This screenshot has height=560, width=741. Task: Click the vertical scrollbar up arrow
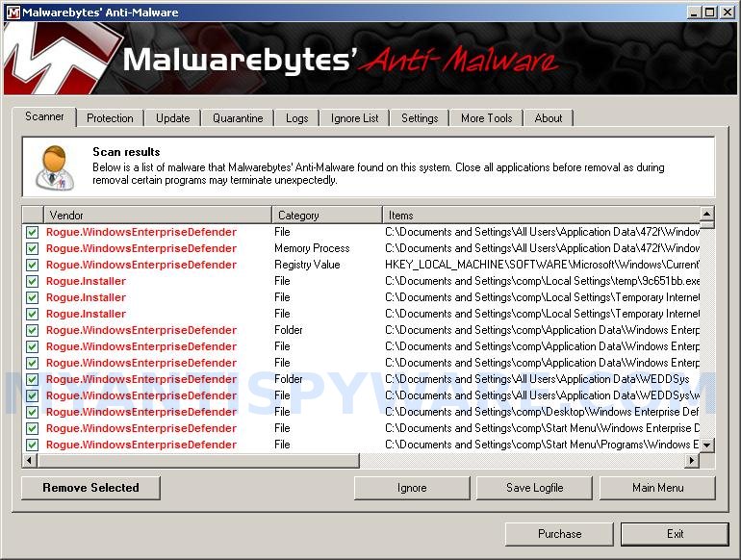(707, 214)
